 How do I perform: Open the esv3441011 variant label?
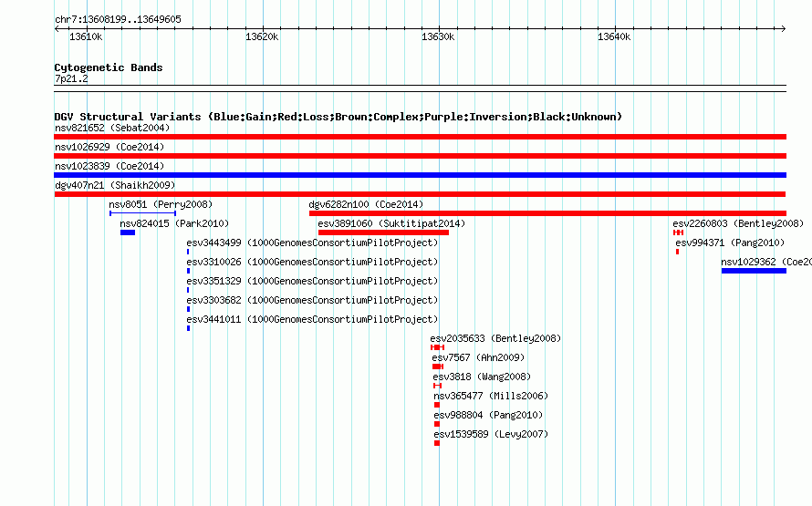click(x=312, y=319)
